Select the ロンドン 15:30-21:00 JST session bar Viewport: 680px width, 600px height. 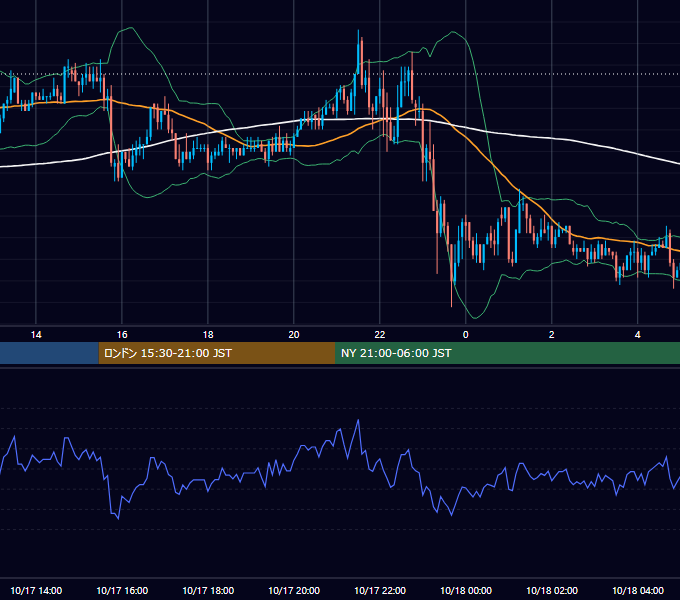click(x=217, y=353)
